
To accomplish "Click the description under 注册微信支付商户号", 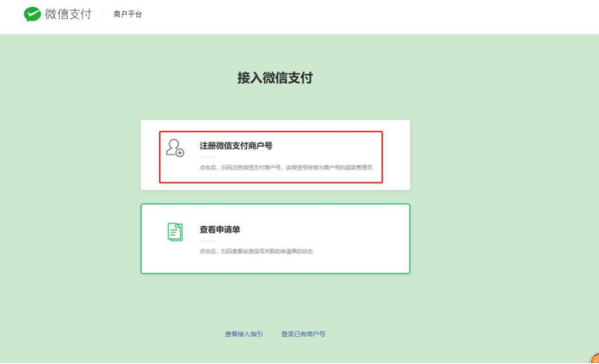I will pyautogui.click(x=286, y=167).
